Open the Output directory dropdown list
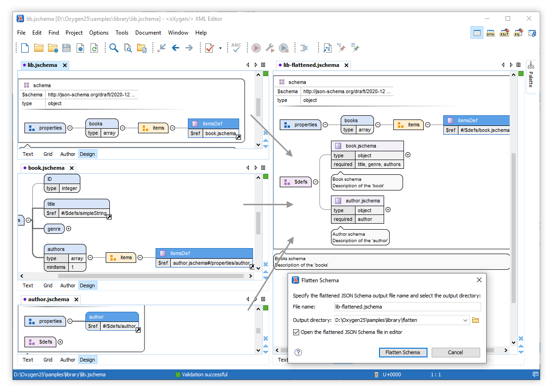Image resolution: width=554 pixels, height=392 pixels. (x=464, y=320)
